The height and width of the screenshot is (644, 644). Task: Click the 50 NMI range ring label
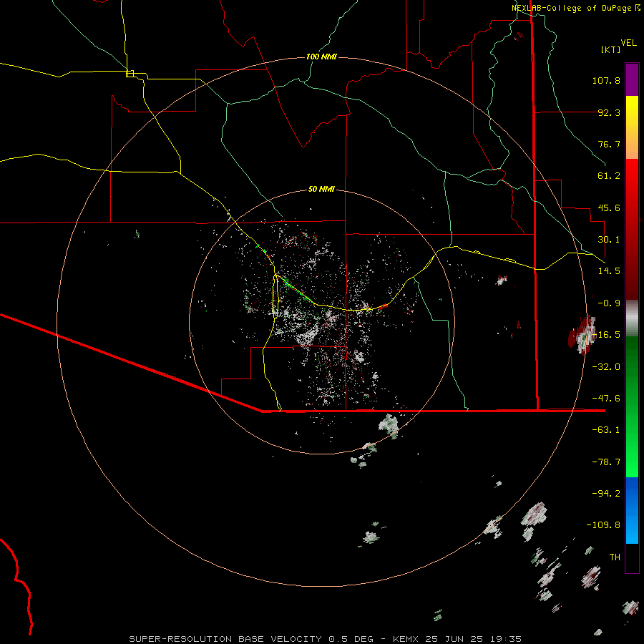tap(321, 190)
